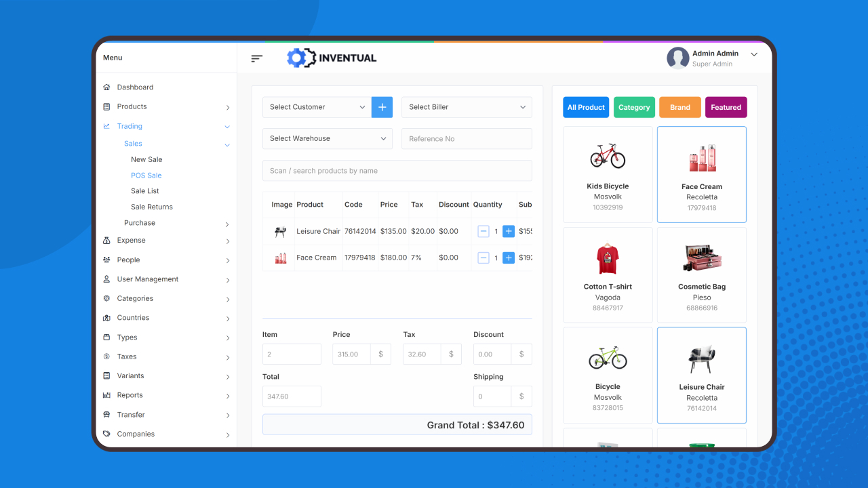Click the Dashboard icon in the sidebar
The image size is (868, 488).
pyautogui.click(x=106, y=87)
